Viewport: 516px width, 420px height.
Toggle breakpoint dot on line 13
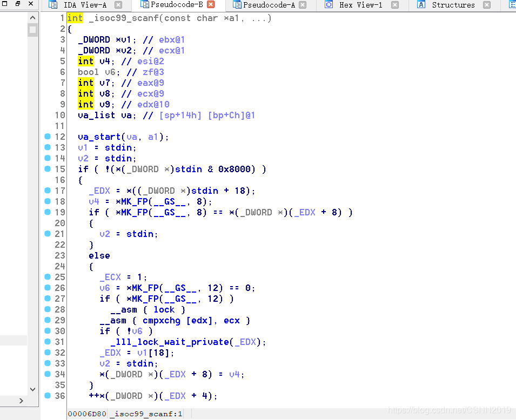click(x=48, y=147)
